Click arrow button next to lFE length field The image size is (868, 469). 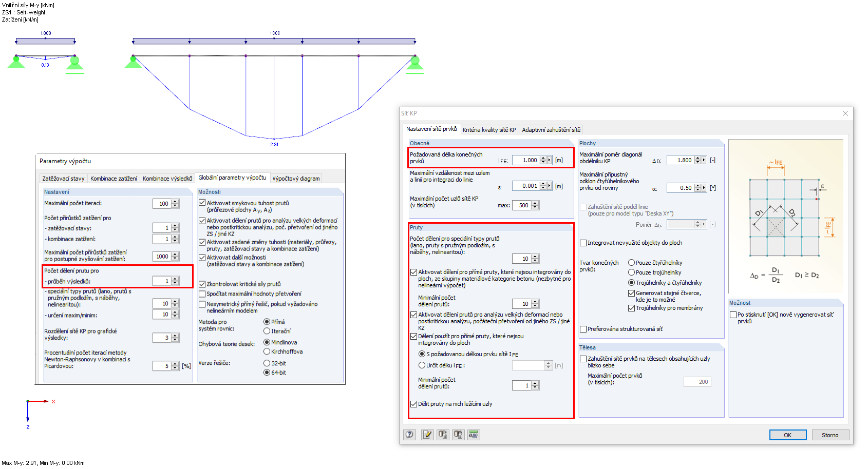coord(550,160)
